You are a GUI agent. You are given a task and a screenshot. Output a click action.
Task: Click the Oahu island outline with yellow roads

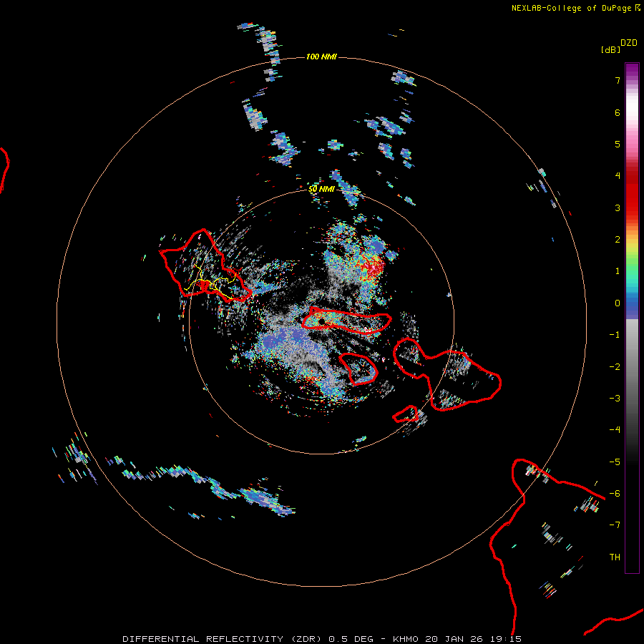pyautogui.click(x=205, y=265)
